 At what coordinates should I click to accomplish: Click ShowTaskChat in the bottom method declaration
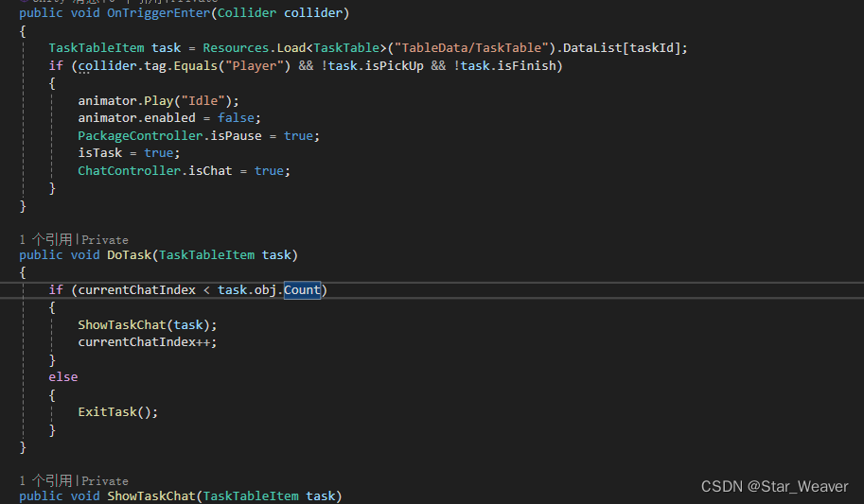tap(151, 495)
